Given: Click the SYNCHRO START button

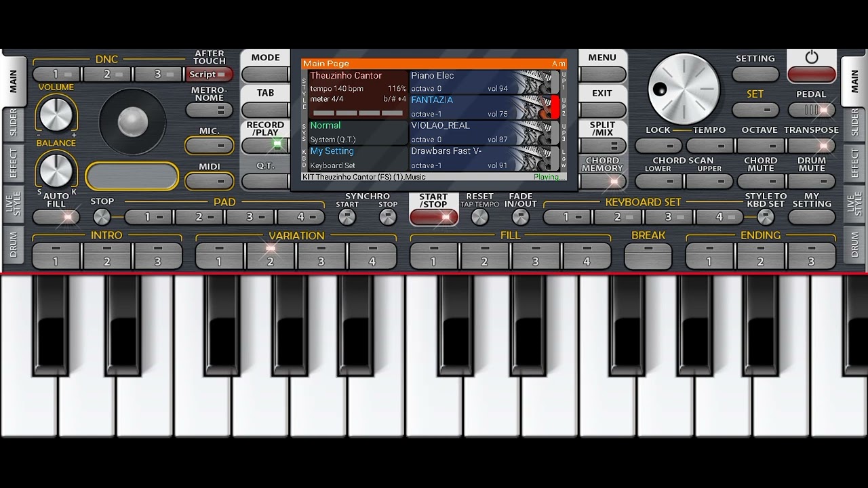Looking at the screenshot, I should [x=347, y=217].
